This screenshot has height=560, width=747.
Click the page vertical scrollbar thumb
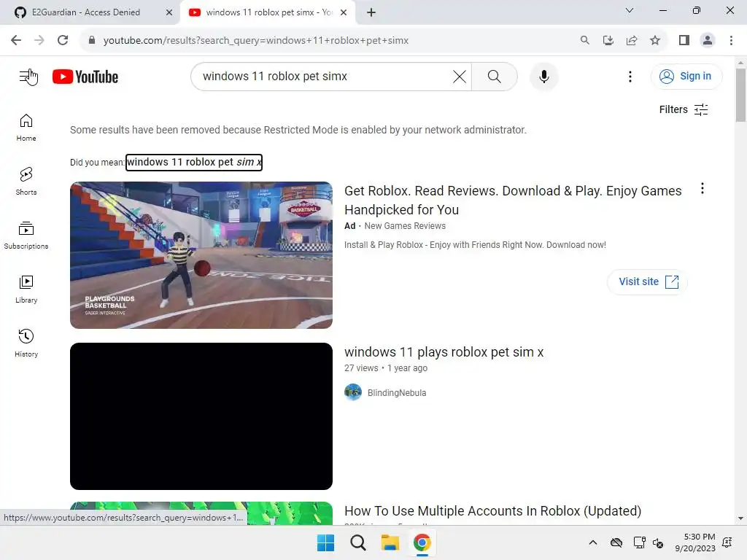740,96
